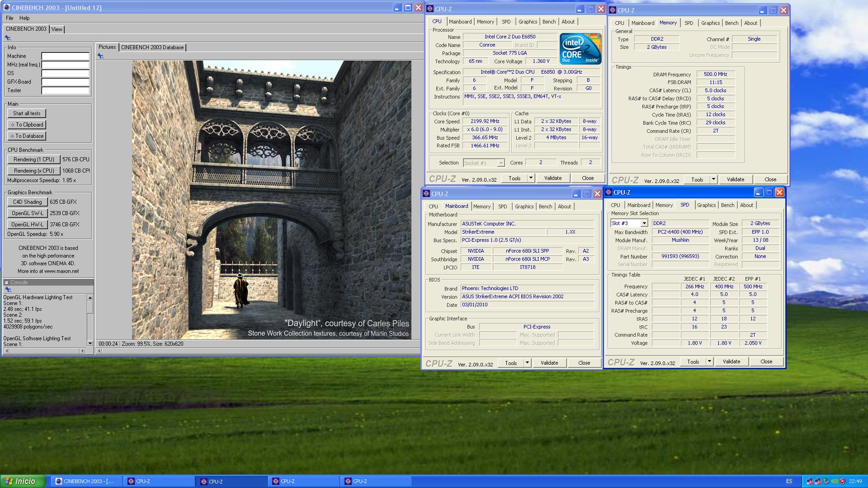Run Rendering (1 CPU) benchmark
Viewport: 868px width, 488px height.
pyautogui.click(x=34, y=160)
